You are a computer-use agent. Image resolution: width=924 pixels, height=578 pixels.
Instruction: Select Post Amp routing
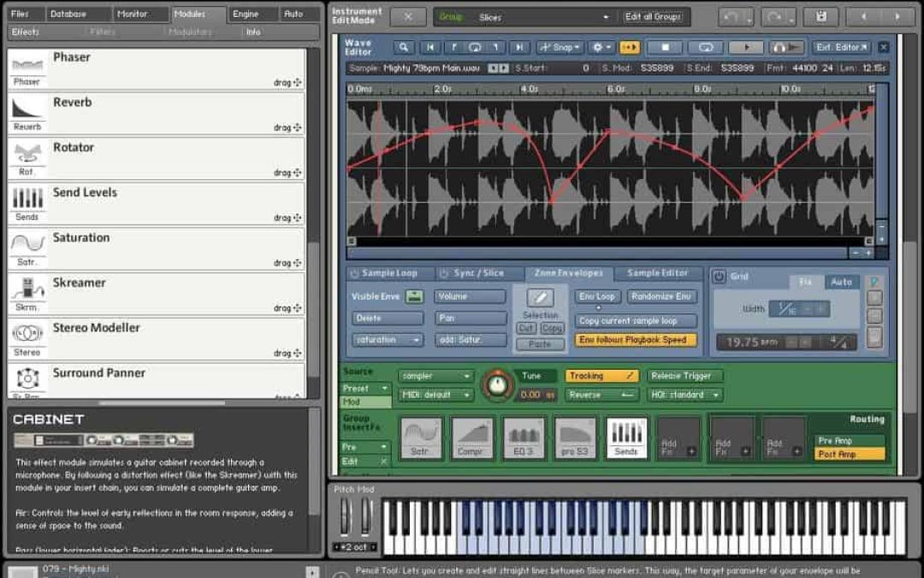click(850, 454)
